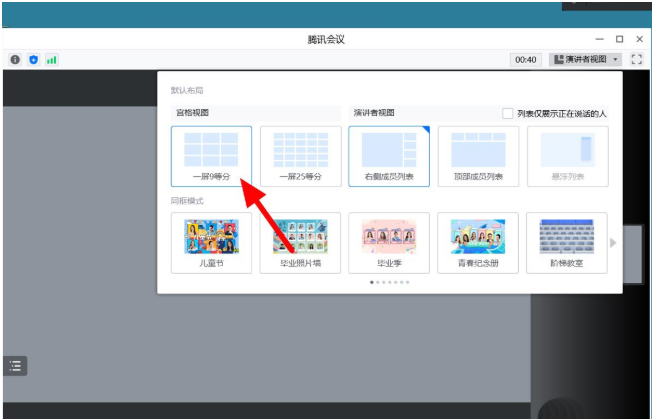Go to last theme page dot
This screenshot has width=654, height=419.
(407, 282)
